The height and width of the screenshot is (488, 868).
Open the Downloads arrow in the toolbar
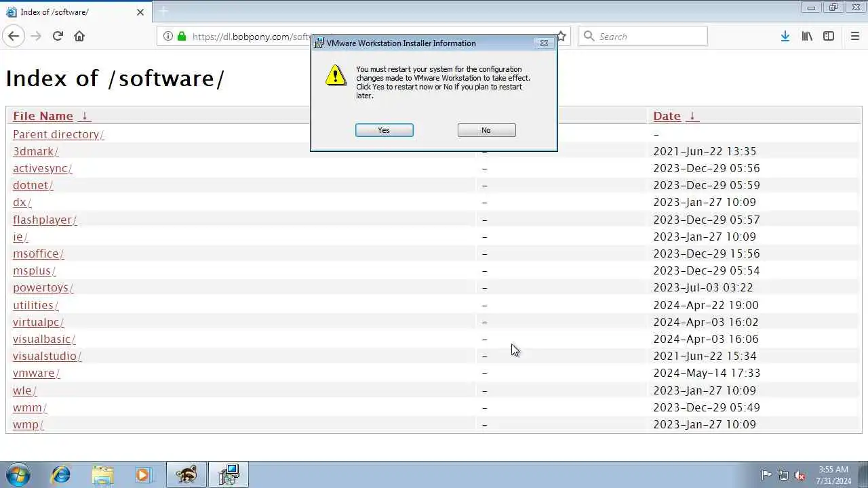[785, 37]
